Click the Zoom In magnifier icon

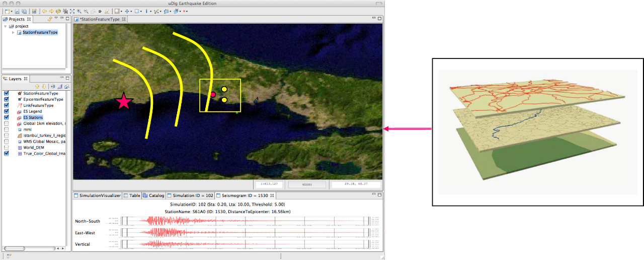[x=79, y=11]
